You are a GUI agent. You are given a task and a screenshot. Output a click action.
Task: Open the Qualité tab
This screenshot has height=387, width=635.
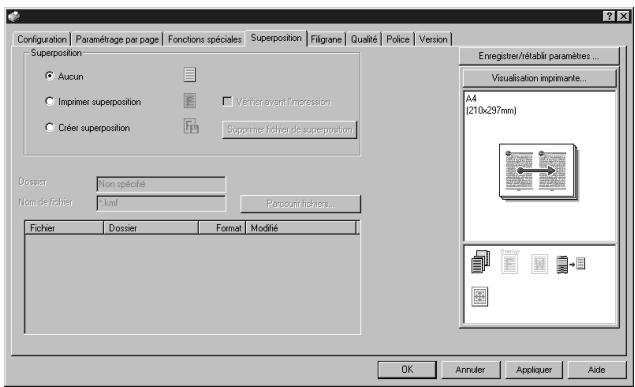coord(364,39)
